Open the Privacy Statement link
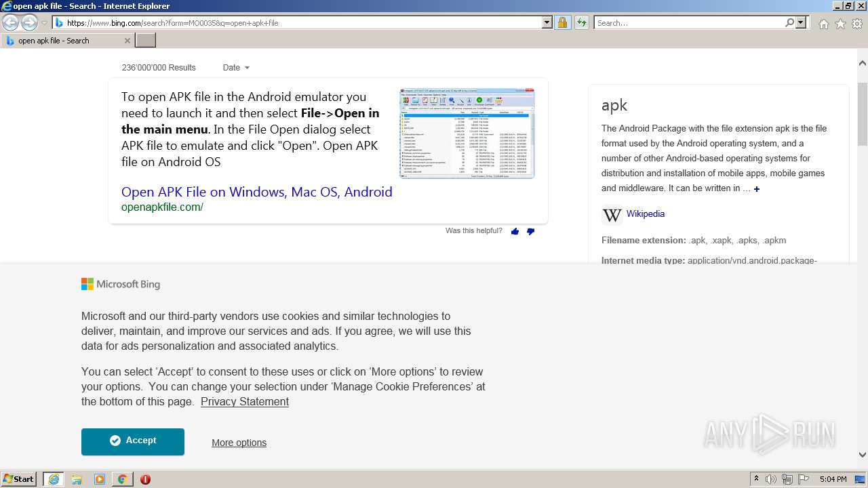Screen dimensions: 868x488 (x=245, y=402)
